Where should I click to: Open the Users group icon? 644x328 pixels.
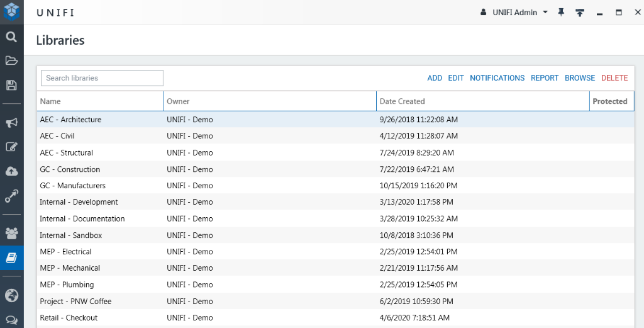click(x=11, y=233)
